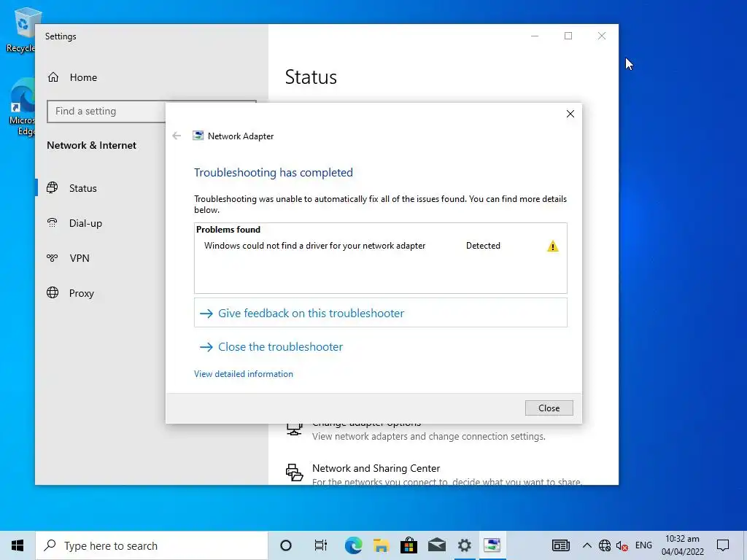Select the driver not found problem row
Image resolution: width=747 pixels, height=560 pixels.
point(381,246)
